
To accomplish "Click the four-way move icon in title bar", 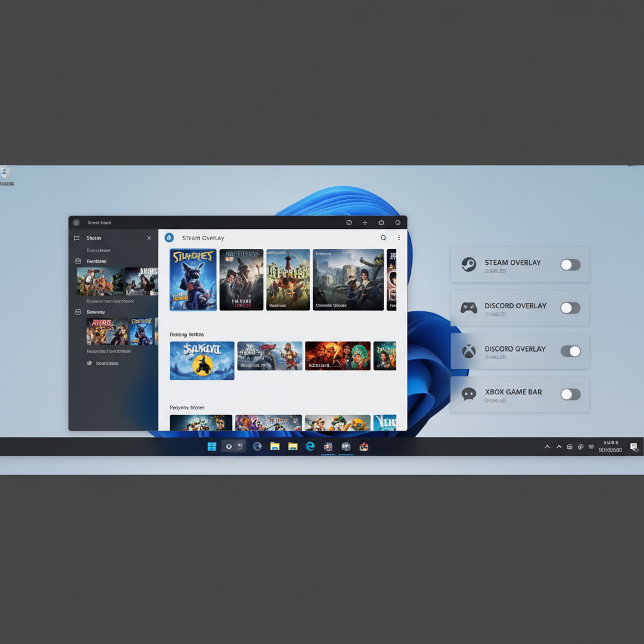I will click(365, 223).
